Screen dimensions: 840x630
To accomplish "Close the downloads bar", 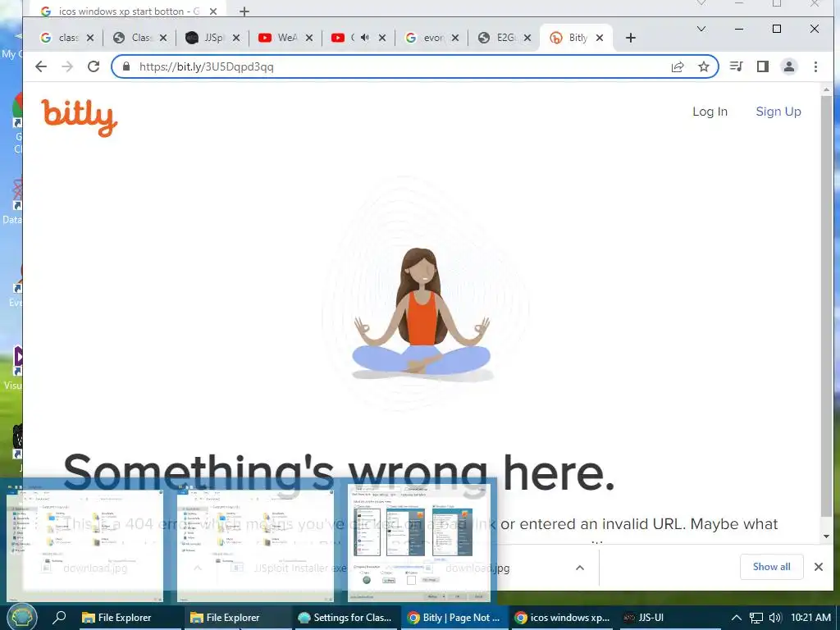I will click(818, 567).
